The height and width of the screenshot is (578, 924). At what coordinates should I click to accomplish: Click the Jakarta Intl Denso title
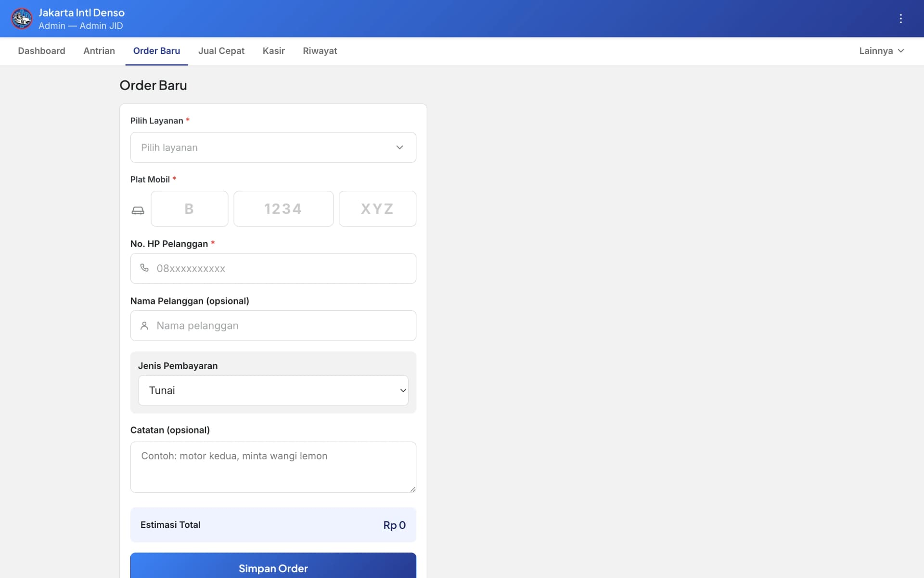[81, 13]
